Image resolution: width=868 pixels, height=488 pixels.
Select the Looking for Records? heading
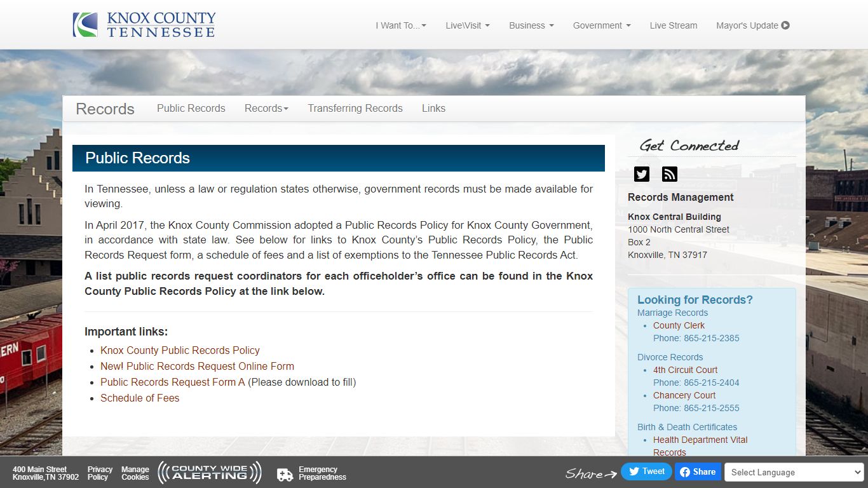(x=695, y=300)
